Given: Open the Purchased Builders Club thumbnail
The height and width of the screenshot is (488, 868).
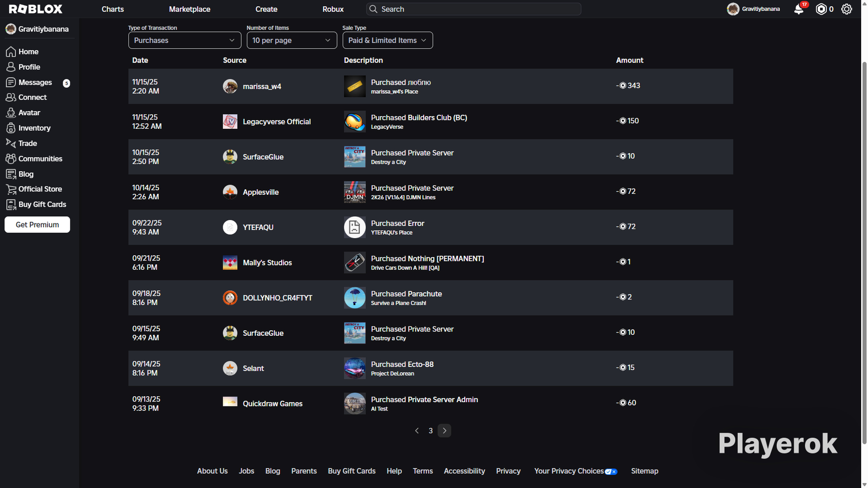Looking at the screenshot, I should [355, 122].
